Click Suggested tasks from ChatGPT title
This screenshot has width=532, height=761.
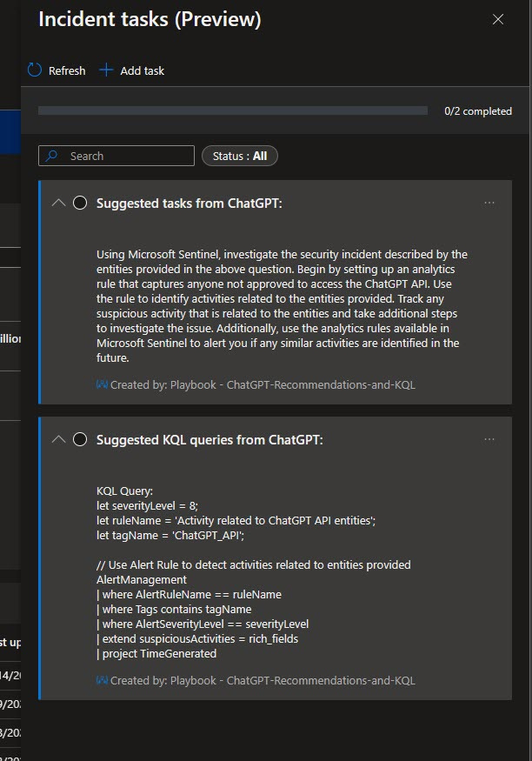190,203
